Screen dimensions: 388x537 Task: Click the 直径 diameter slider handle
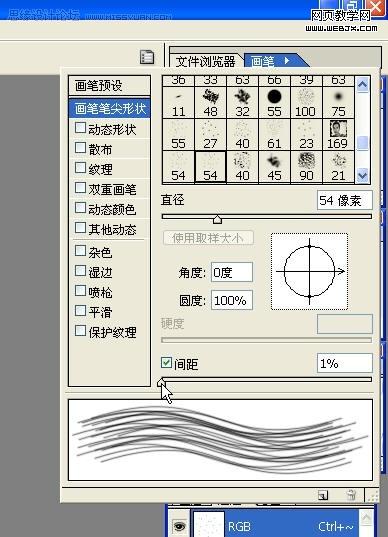[x=217, y=219]
